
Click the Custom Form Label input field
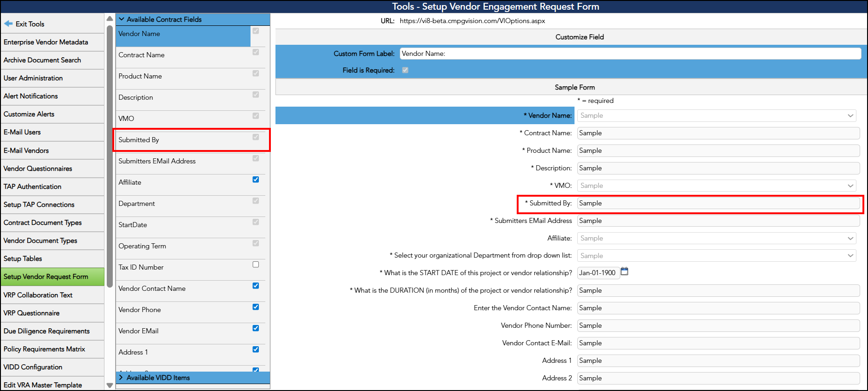(630, 54)
